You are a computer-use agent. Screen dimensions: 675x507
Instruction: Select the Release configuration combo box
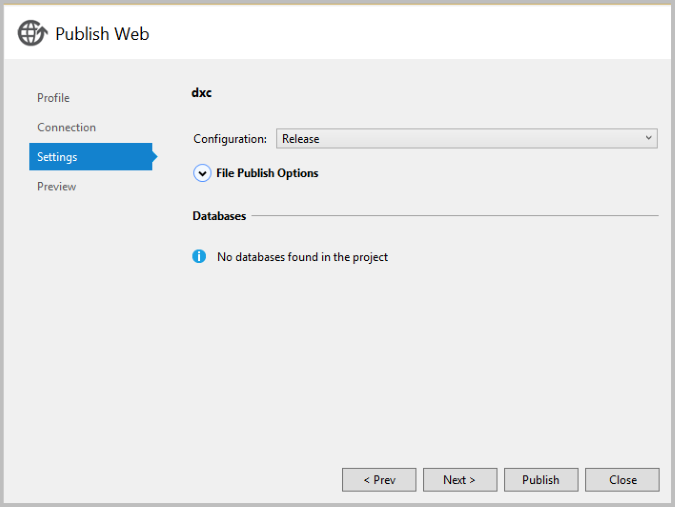[x=467, y=139]
